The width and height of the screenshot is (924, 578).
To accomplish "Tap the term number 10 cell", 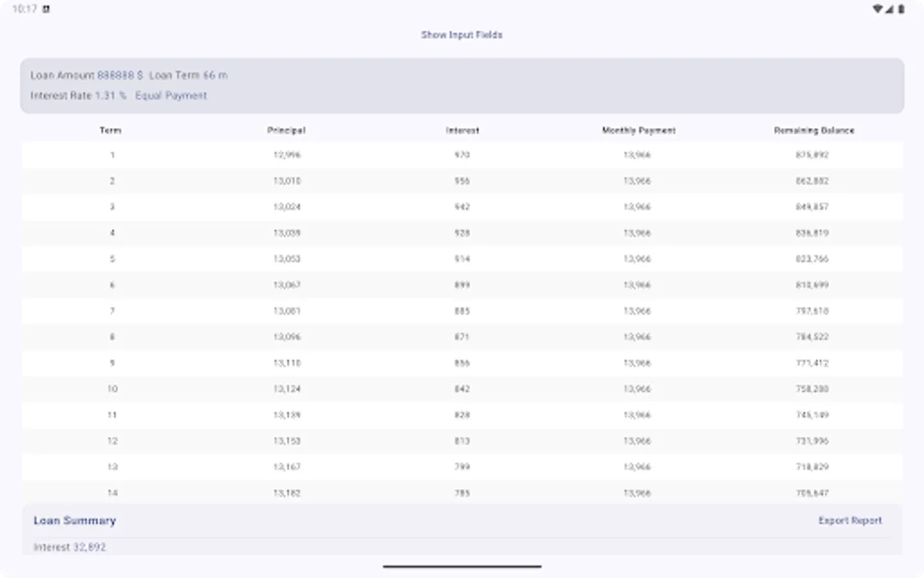I will (112, 389).
